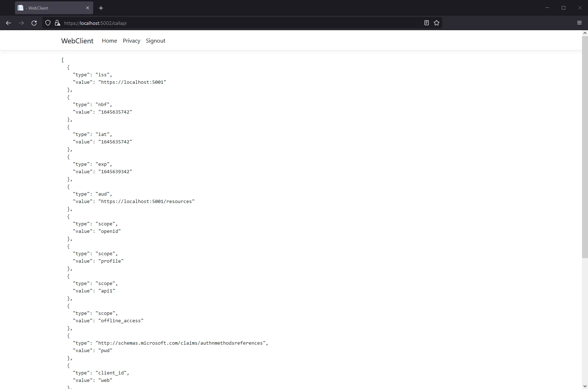The width and height of the screenshot is (588, 389).
Task: Click the Home navigation link
Action: coord(109,41)
